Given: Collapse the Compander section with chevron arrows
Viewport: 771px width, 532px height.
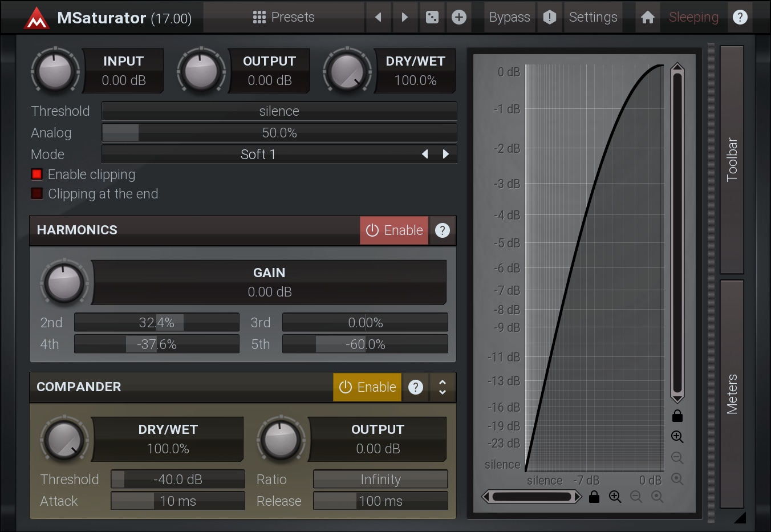Looking at the screenshot, I should 443,387.
